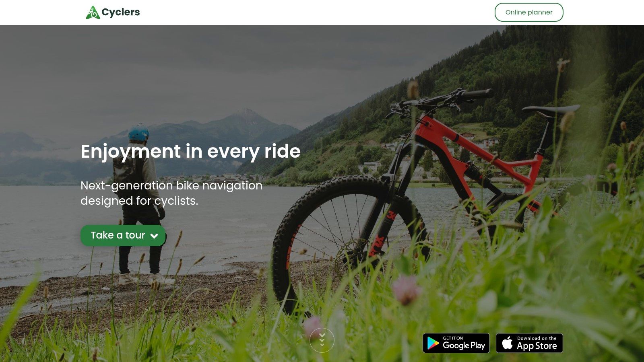The width and height of the screenshot is (644, 362).
Task: Click the Take a tour button label
Action: (x=118, y=235)
